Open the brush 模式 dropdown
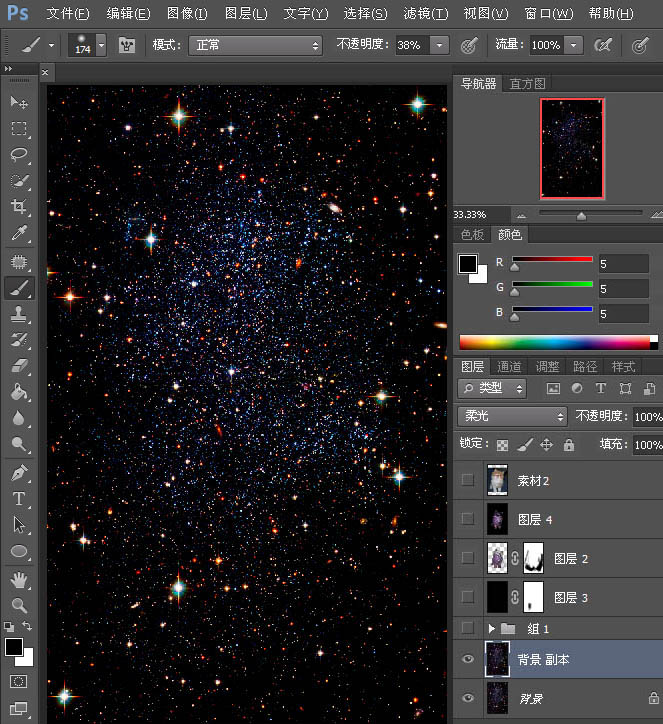The image size is (663, 724). (257, 46)
